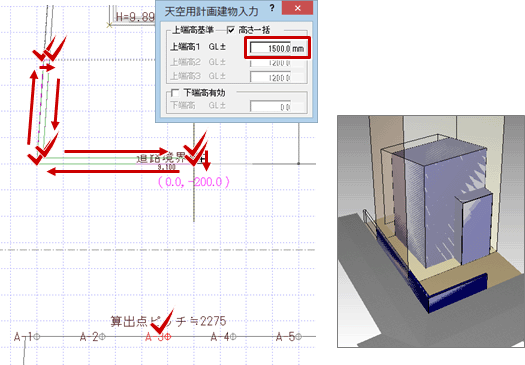Click the H=9.89 height label
The width and height of the screenshot is (525, 365).
(135, 17)
